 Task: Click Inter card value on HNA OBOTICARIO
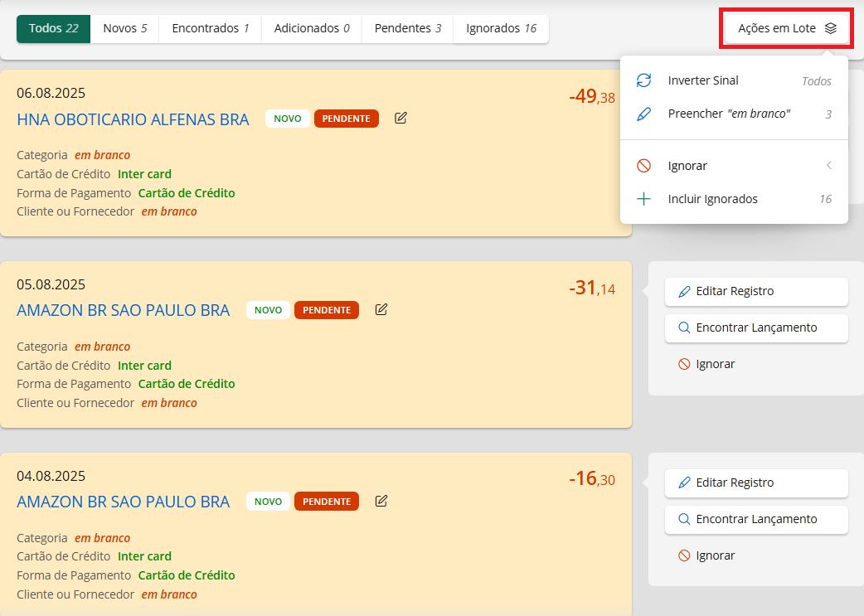click(144, 174)
